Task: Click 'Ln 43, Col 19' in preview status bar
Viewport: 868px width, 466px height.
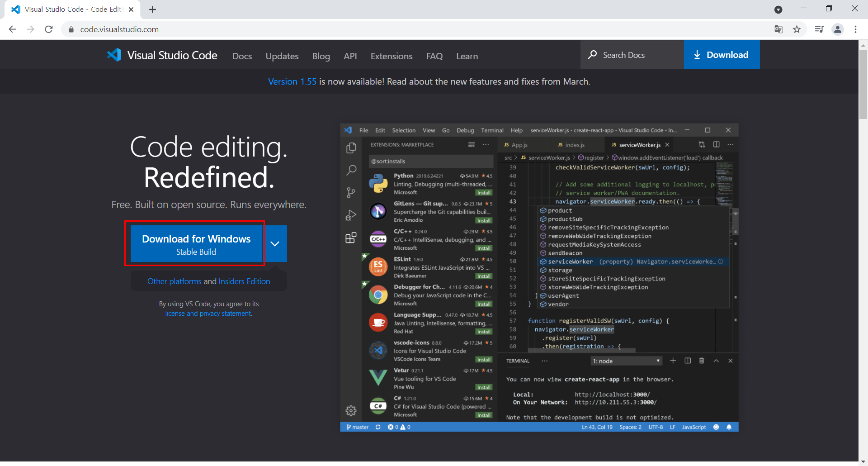Action: 597,427
